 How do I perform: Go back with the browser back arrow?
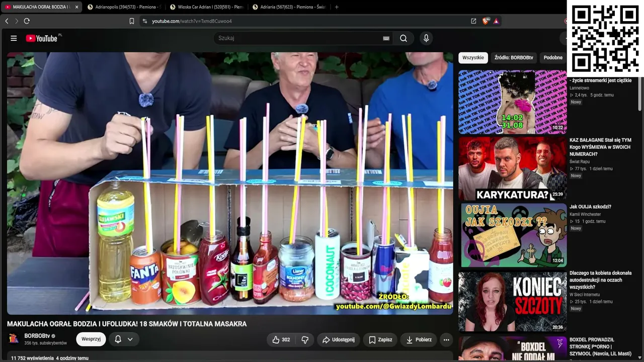(x=7, y=21)
